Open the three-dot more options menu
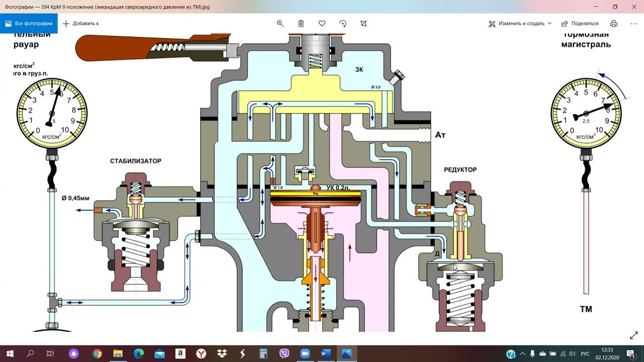The width and height of the screenshot is (644, 362). point(633,24)
